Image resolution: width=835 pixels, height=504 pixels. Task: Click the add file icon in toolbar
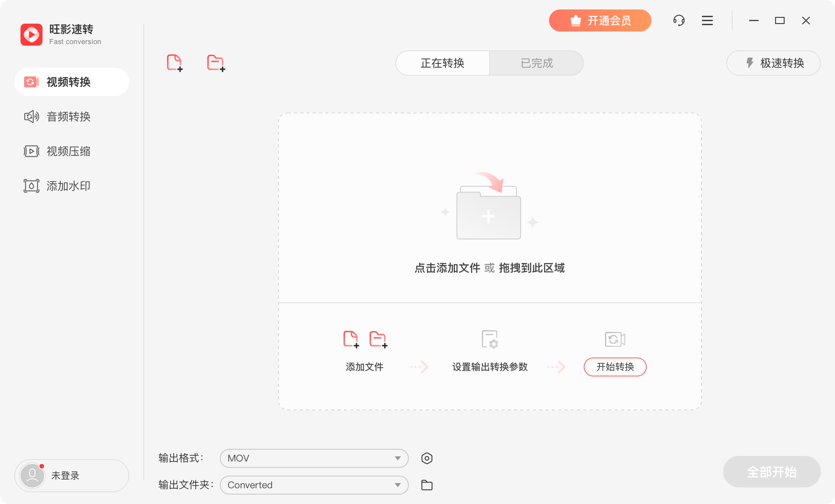click(175, 63)
